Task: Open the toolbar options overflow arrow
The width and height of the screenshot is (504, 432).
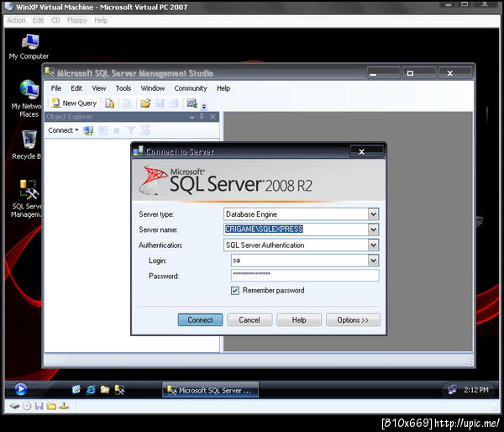Action: [204, 106]
